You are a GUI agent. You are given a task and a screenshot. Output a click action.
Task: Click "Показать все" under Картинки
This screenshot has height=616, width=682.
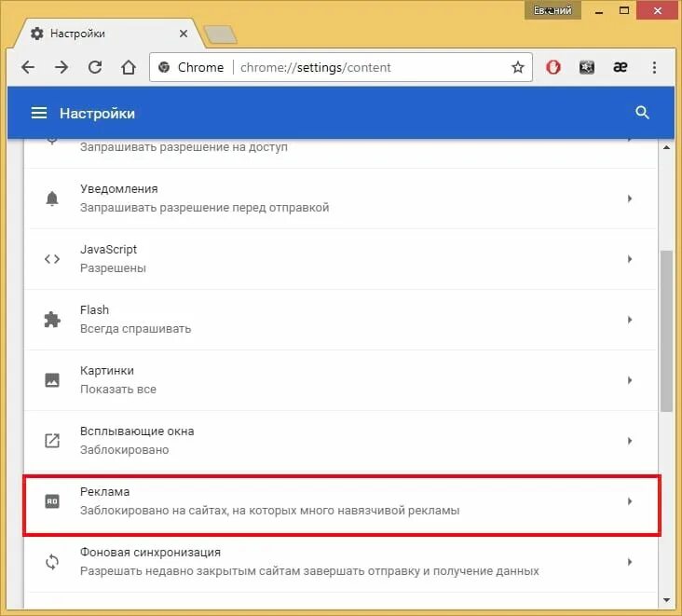tap(118, 389)
